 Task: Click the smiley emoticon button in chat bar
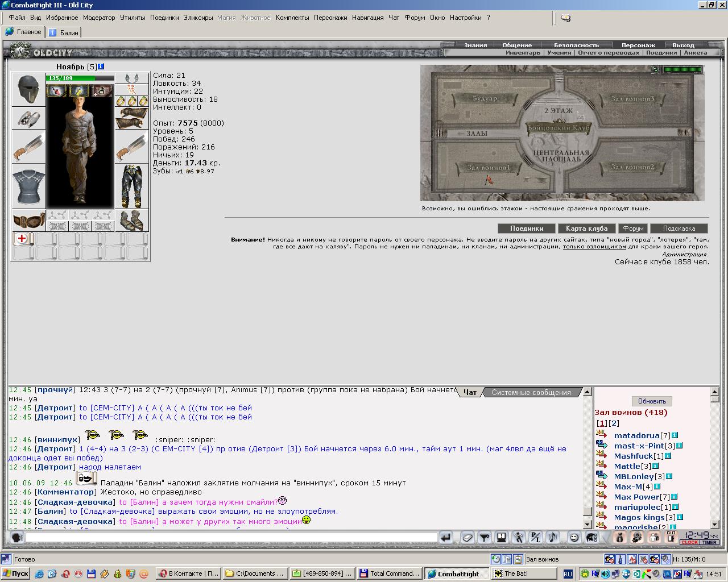pos(574,537)
